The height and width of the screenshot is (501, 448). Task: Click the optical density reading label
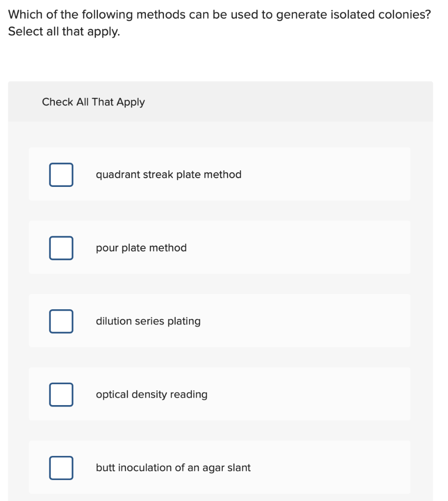[152, 394]
